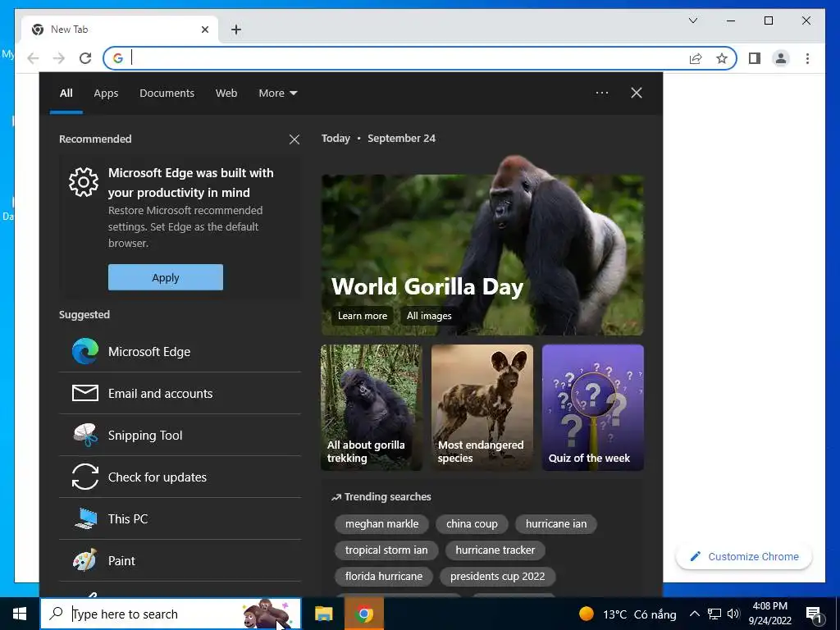Click the recommended settings gear icon
The width and height of the screenshot is (840, 630).
(x=84, y=182)
